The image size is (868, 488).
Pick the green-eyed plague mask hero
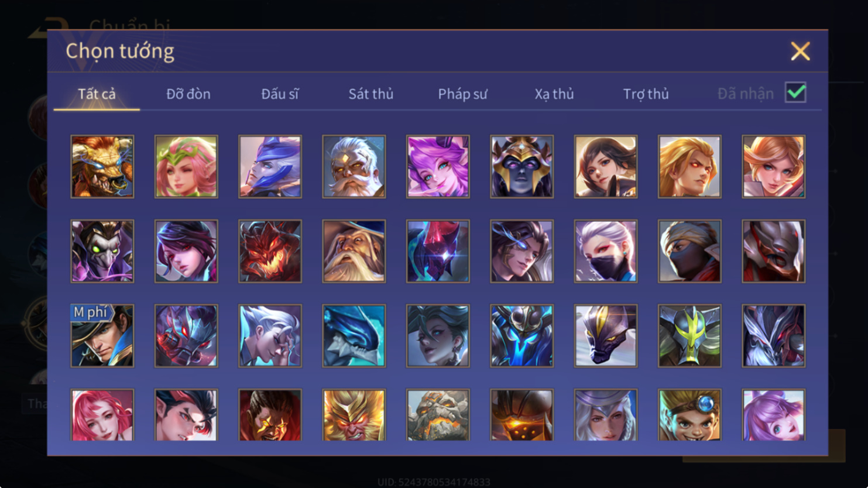tap(102, 252)
